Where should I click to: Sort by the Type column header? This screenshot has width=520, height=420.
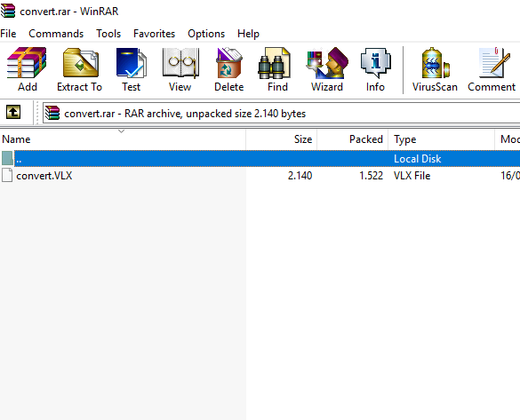coord(441,139)
